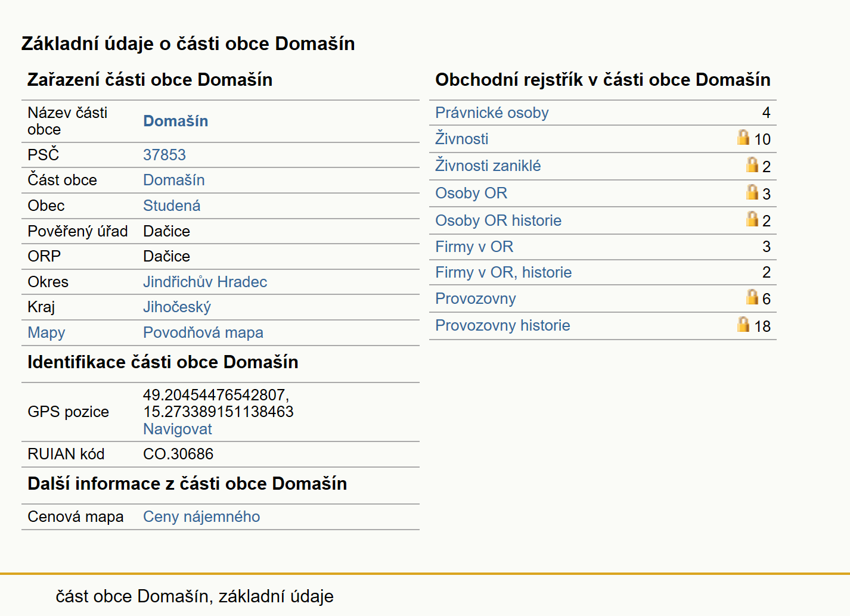Click the Firmy v OR count 3
This screenshot has width=850, height=616.
[x=767, y=247]
